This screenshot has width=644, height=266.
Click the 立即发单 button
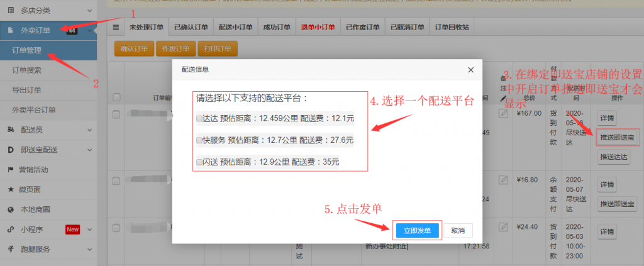point(417,231)
